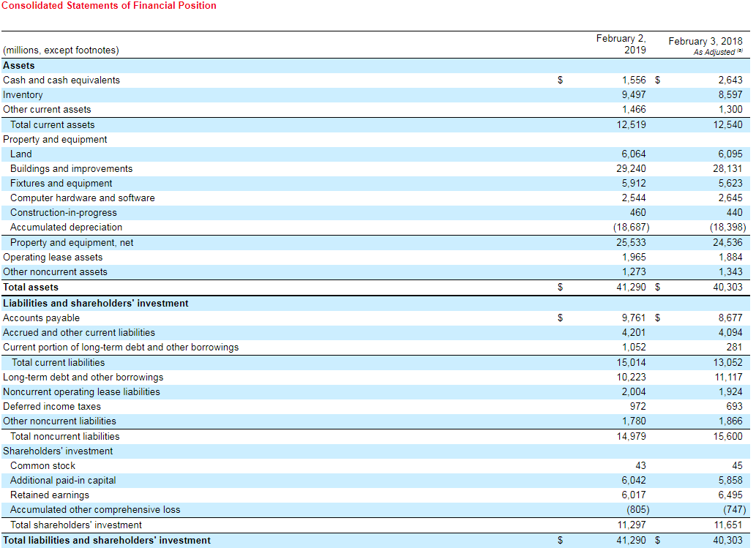Click 'Accounts payable' row label

41,318
